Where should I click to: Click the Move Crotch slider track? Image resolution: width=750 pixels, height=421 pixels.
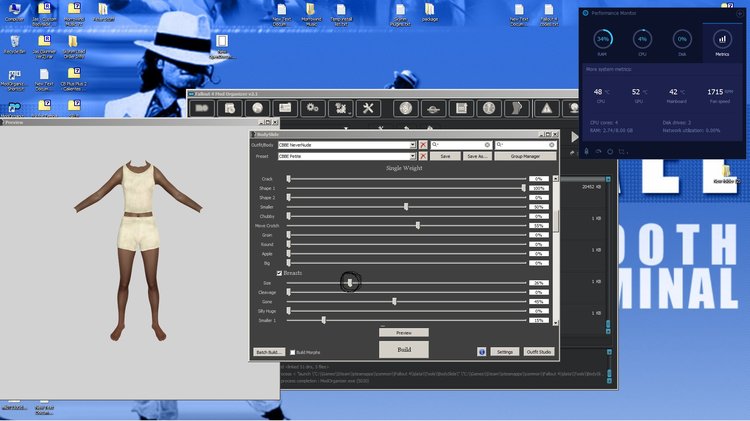coord(407,225)
